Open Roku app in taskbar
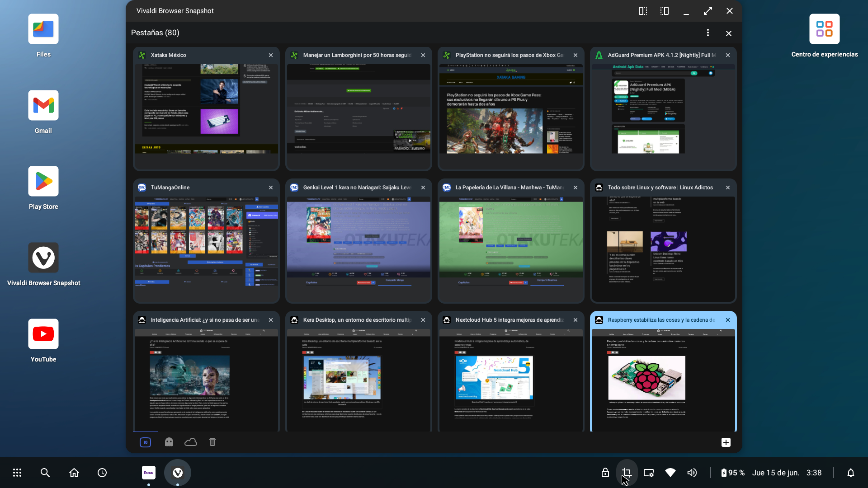 [149, 473]
